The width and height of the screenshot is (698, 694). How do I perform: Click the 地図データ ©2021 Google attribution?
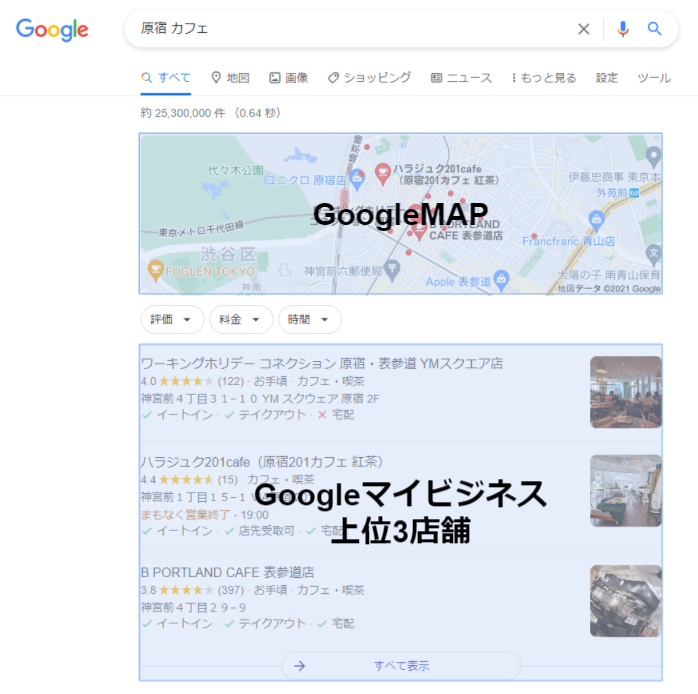609,288
